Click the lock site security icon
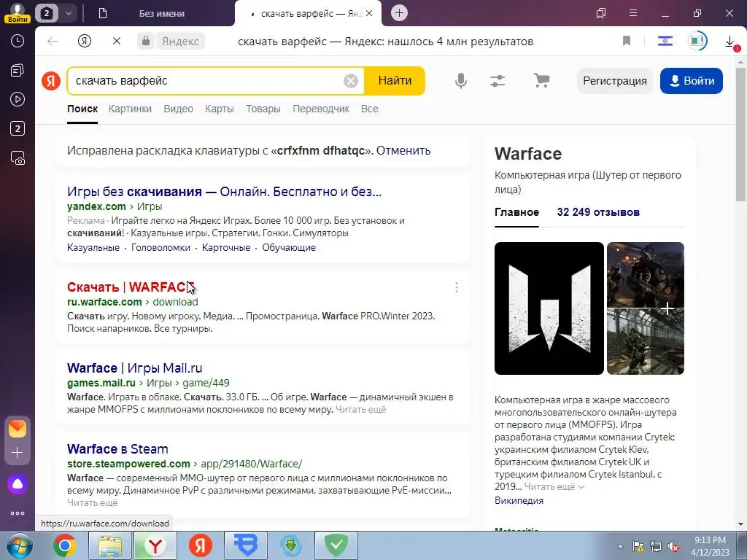747x560 pixels. pyautogui.click(x=146, y=41)
